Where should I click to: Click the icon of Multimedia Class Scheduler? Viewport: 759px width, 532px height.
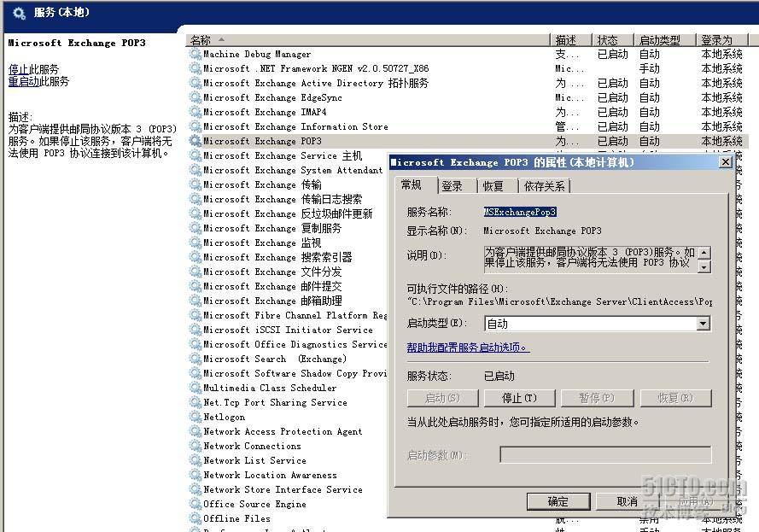pos(195,388)
